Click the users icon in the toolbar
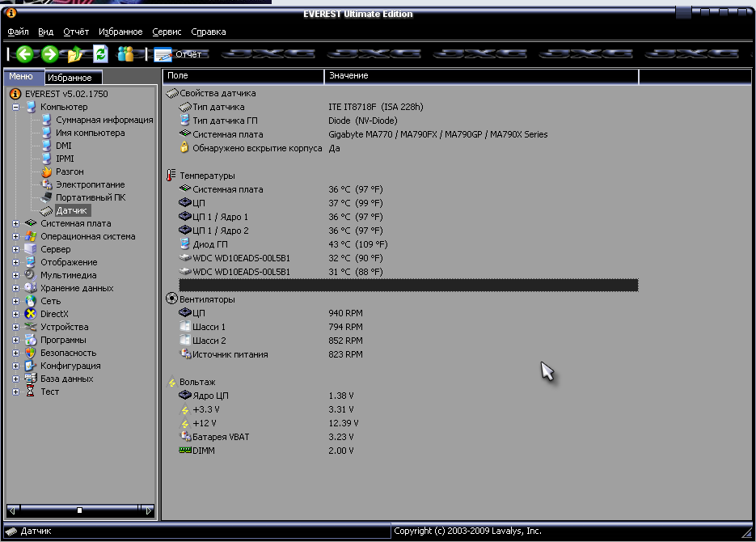The height and width of the screenshot is (542, 756). click(x=125, y=54)
